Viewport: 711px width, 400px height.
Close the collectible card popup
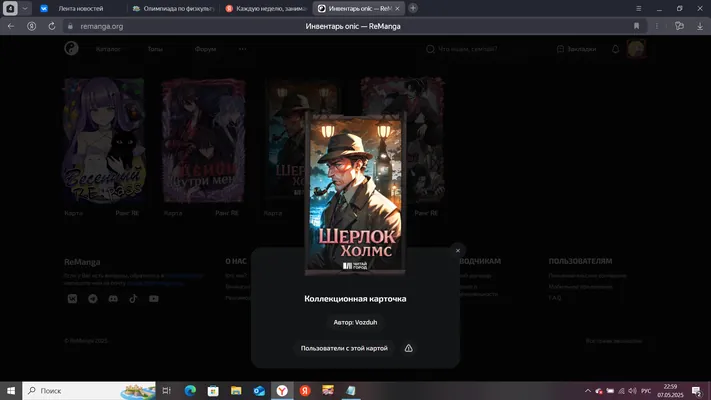click(458, 250)
